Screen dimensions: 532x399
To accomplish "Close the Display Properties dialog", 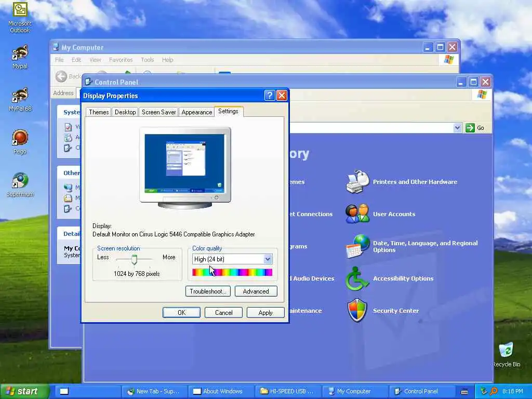I will click(x=282, y=96).
